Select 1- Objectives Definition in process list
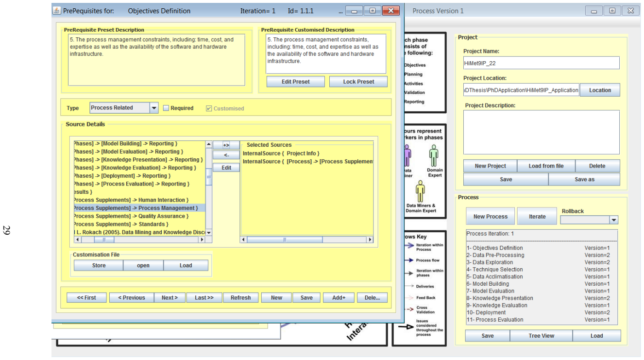Image resolution: width=644 pixels, height=360 pixels. 542,248
